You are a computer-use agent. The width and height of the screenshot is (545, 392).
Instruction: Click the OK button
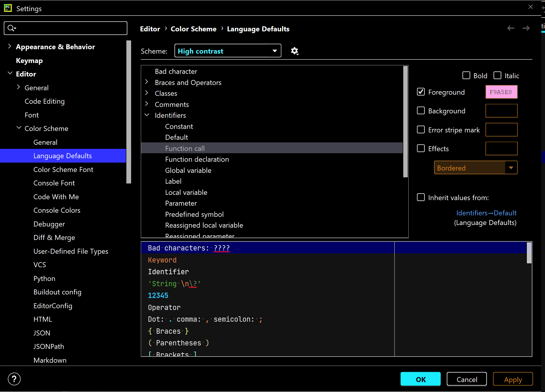(x=421, y=379)
